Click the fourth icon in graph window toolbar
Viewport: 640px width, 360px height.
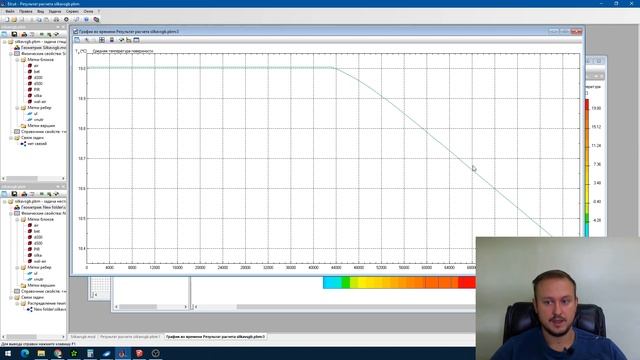[x=111, y=40]
